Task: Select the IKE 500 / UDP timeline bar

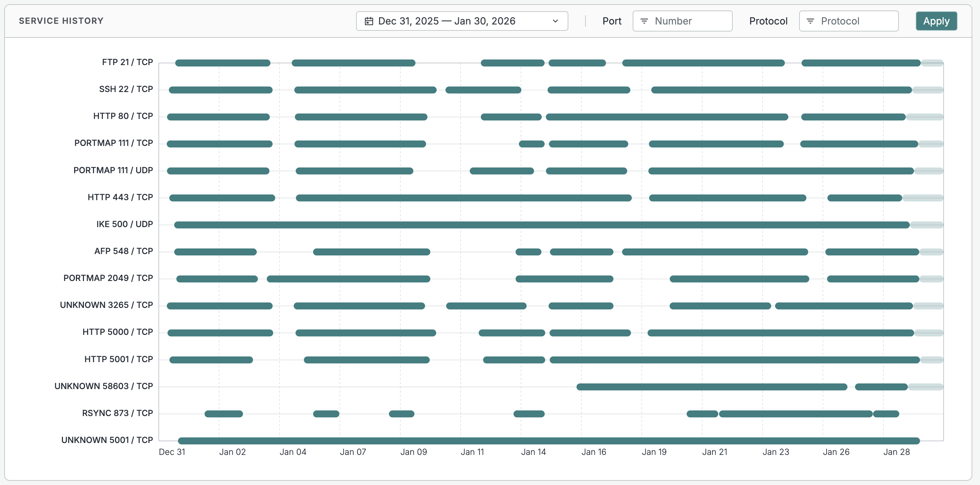Action: pos(541,225)
